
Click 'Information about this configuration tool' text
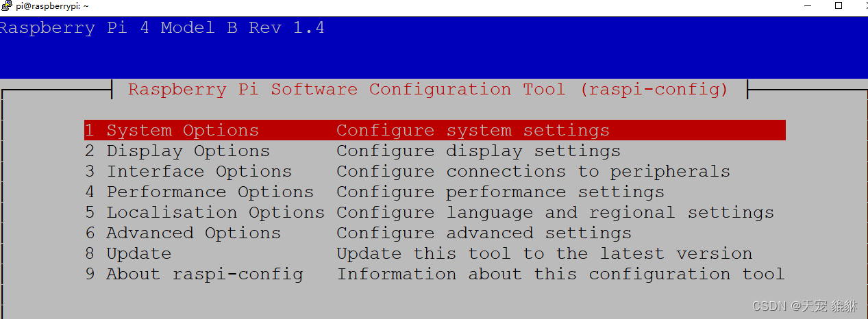coord(560,274)
